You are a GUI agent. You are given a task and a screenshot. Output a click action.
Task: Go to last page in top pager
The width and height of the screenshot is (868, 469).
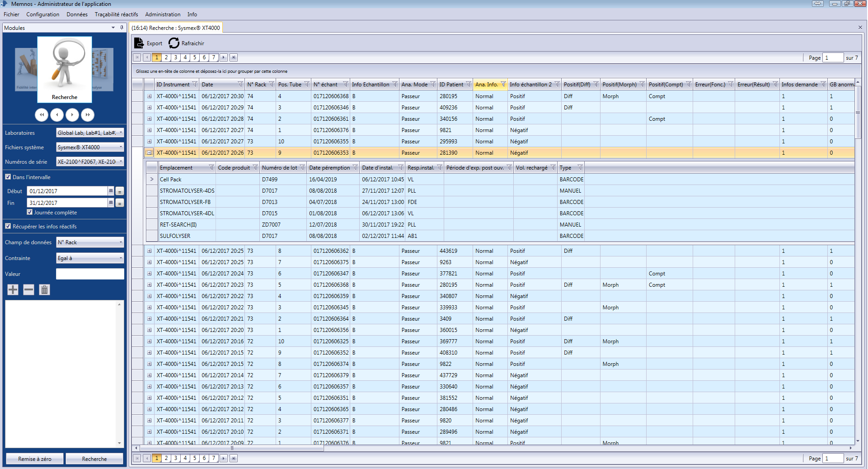pyautogui.click(x=233, y=57)
